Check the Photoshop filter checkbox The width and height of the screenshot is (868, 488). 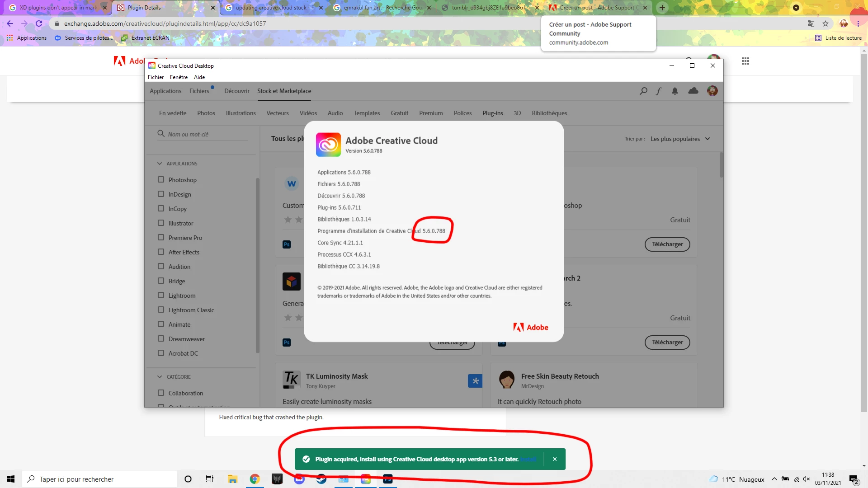(161, 180)
